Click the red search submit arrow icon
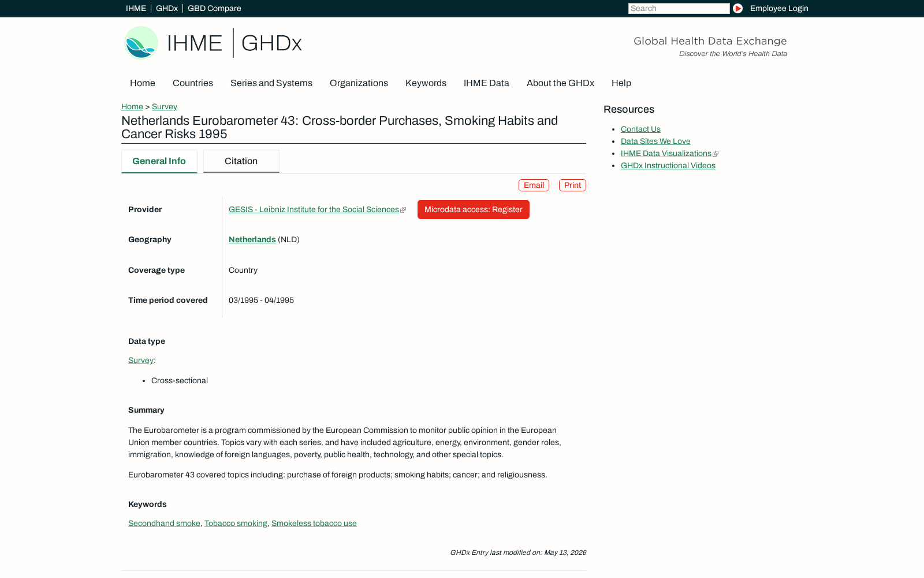This screenshot has width=924, height=578. (x=737, y=8)
